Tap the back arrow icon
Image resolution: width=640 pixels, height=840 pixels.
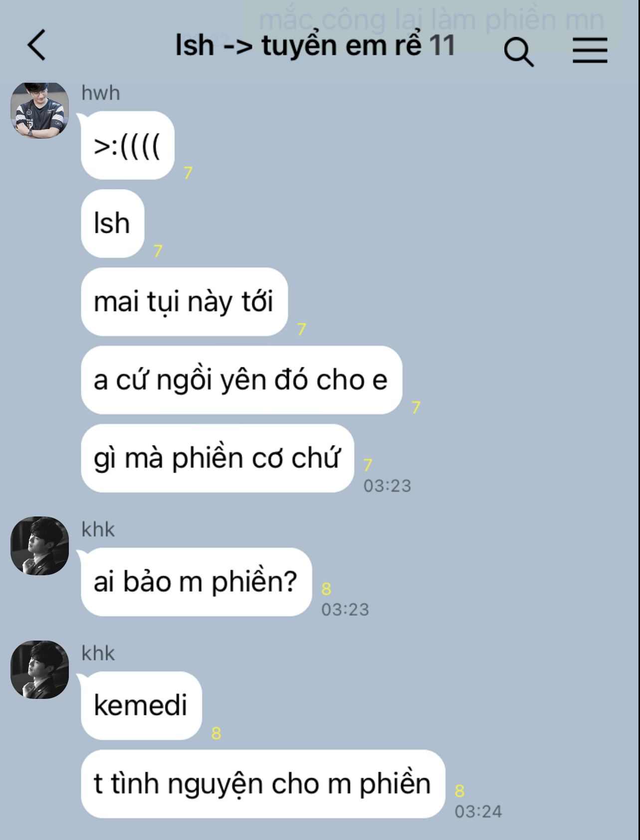pos(36,45)
